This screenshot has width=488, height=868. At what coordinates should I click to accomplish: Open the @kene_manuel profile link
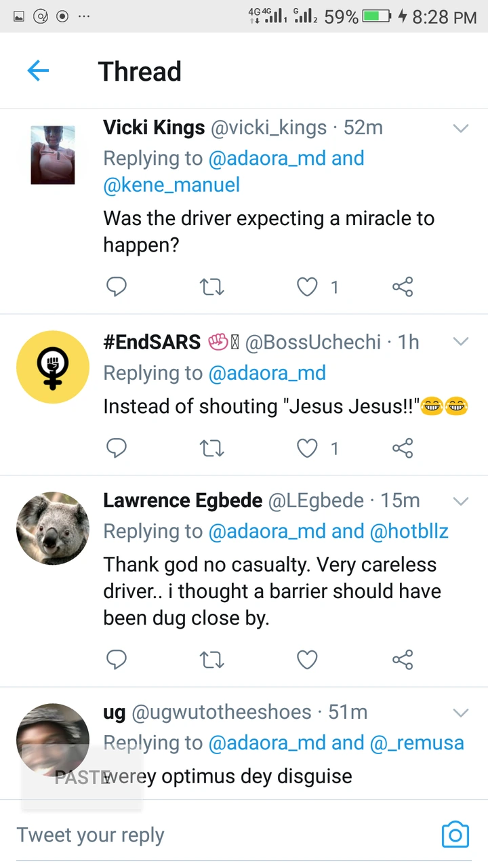click(x=171, y=185)
